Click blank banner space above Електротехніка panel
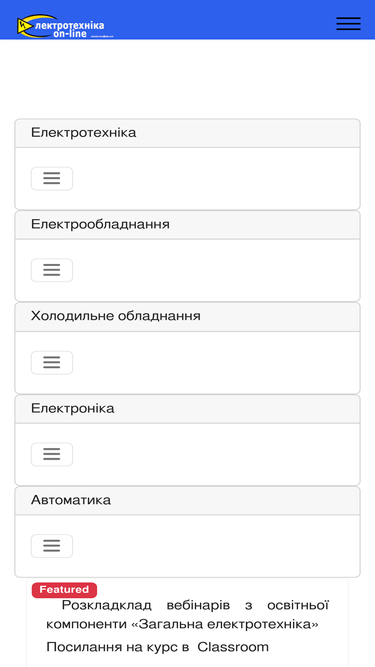 (x=188, y=79)
